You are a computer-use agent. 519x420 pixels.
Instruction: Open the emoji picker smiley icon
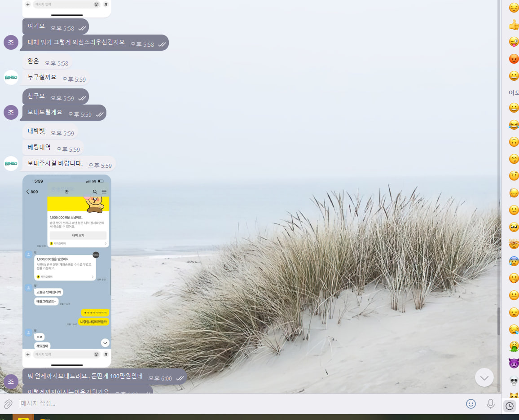pos(471,403)
